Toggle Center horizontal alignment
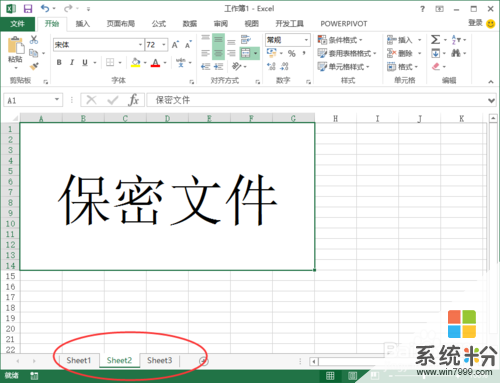This screenshot has width=500, height=383. pyautogui.click(x=218, y=53)
